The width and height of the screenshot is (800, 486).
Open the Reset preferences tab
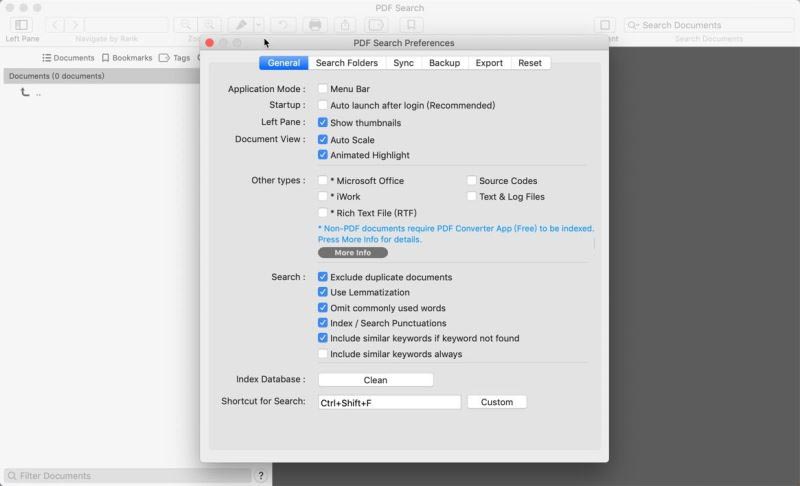click(x=530, y=63)
